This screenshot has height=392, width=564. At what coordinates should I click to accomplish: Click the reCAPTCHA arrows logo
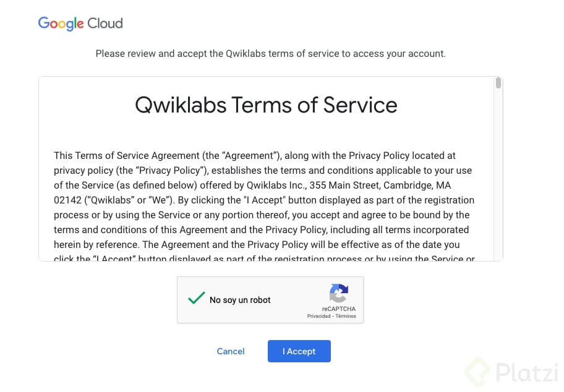click(x=338, y=293)
